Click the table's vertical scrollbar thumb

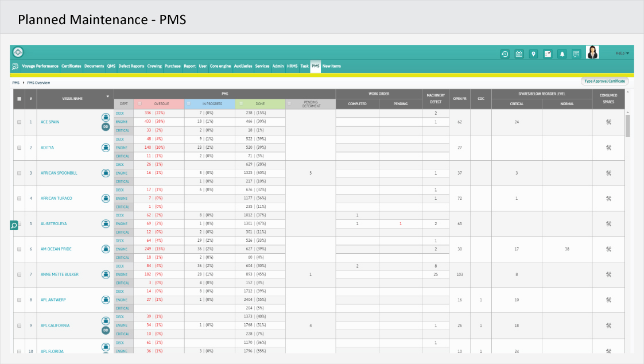coord(628,125)
